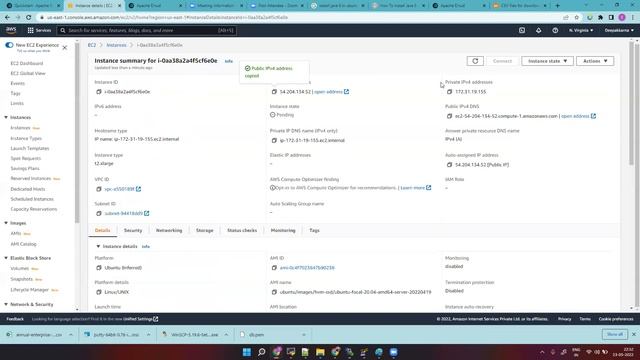This screenshot has height=360, width=640.
Task: Copy the public IPv4 address 54.204.134.52
Action: click(274, 92)
